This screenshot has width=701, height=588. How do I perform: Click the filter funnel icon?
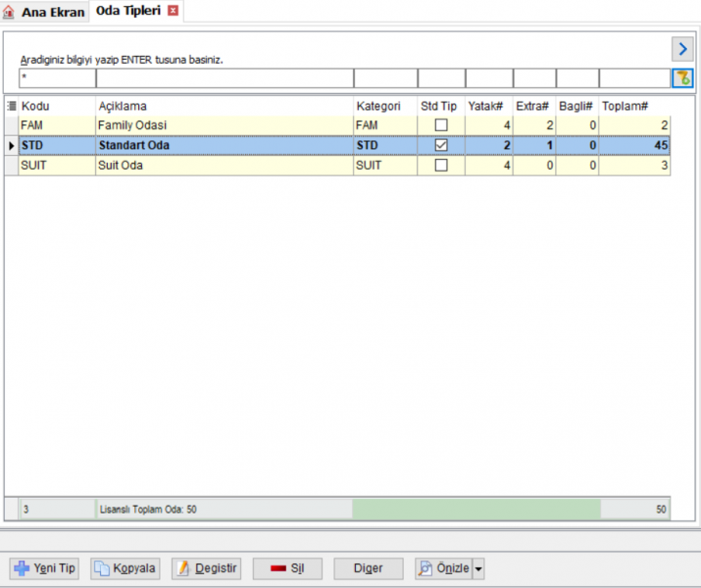click(x=682, y=78)
